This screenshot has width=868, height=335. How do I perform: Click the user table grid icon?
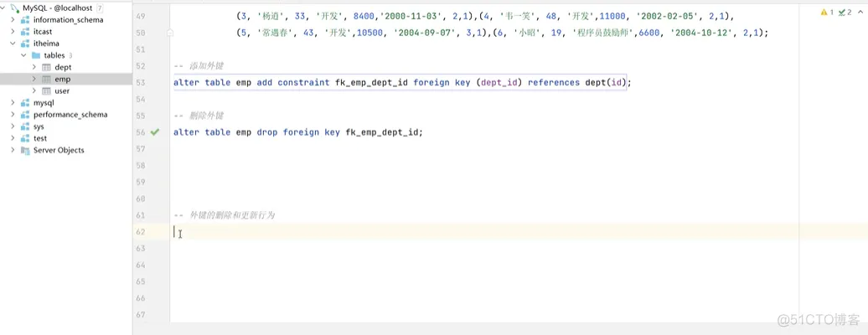coord(47,90)
